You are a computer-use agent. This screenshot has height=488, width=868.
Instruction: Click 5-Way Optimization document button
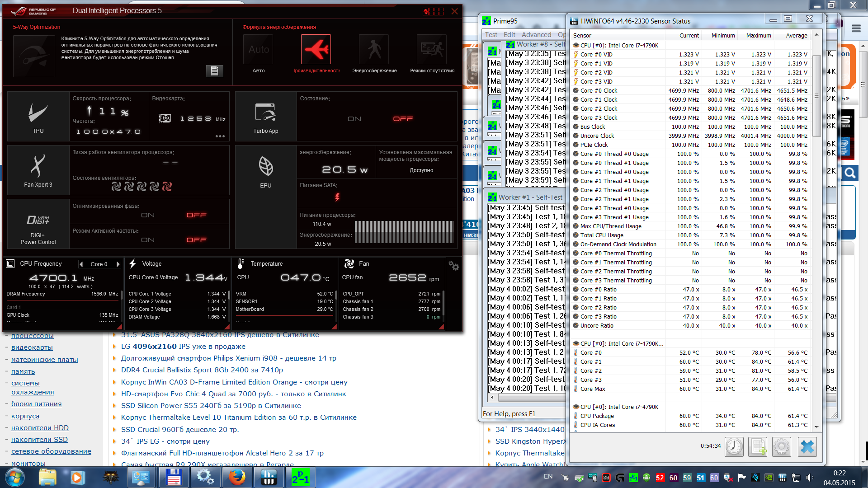[214, 70]
